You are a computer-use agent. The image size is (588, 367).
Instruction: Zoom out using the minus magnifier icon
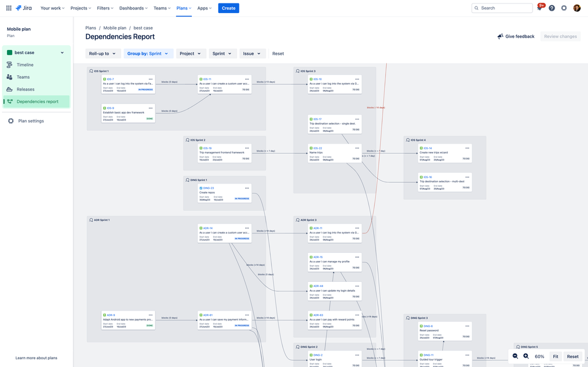[x=515, y=356]
